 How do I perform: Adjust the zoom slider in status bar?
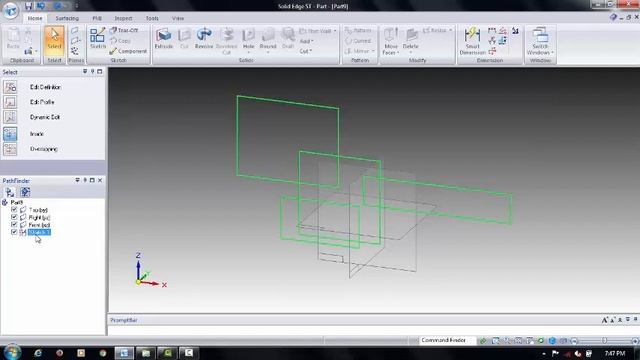pyautogui.click(x=604, y=340)
